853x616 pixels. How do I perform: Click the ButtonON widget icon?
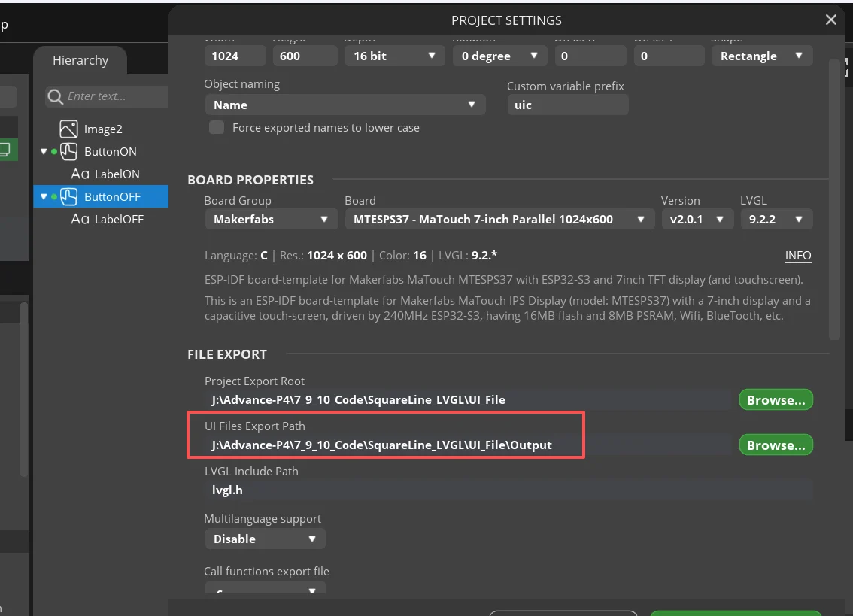pos(69,151)
